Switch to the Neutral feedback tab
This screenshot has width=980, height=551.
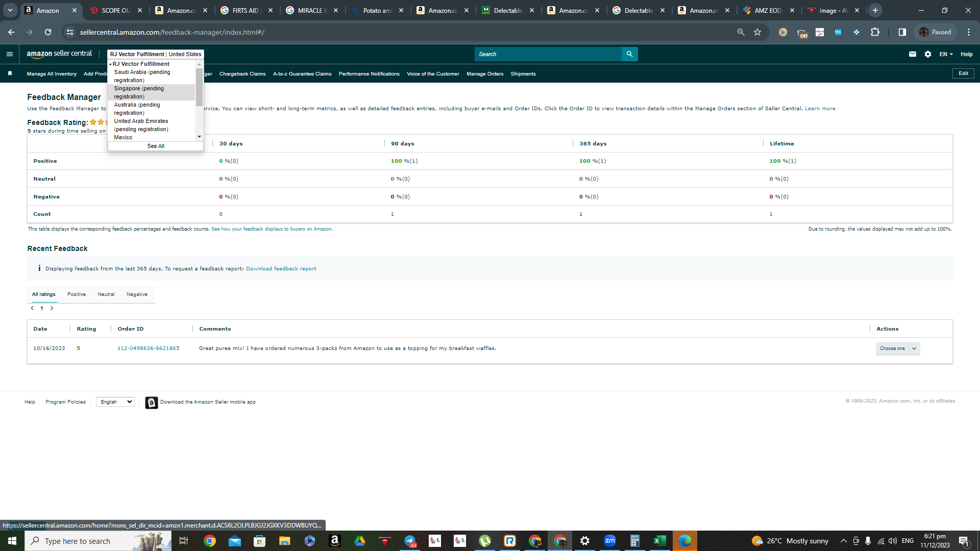click(x=106, y=294)
